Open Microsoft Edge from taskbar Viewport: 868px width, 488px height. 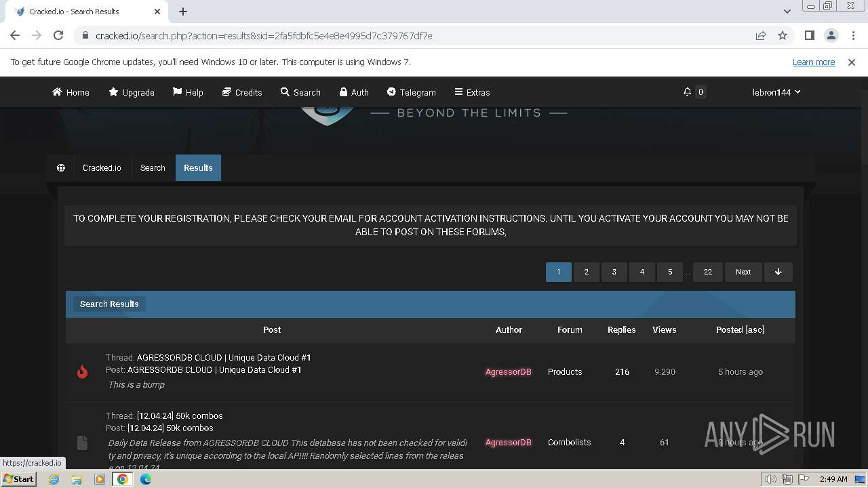(146, 479)
